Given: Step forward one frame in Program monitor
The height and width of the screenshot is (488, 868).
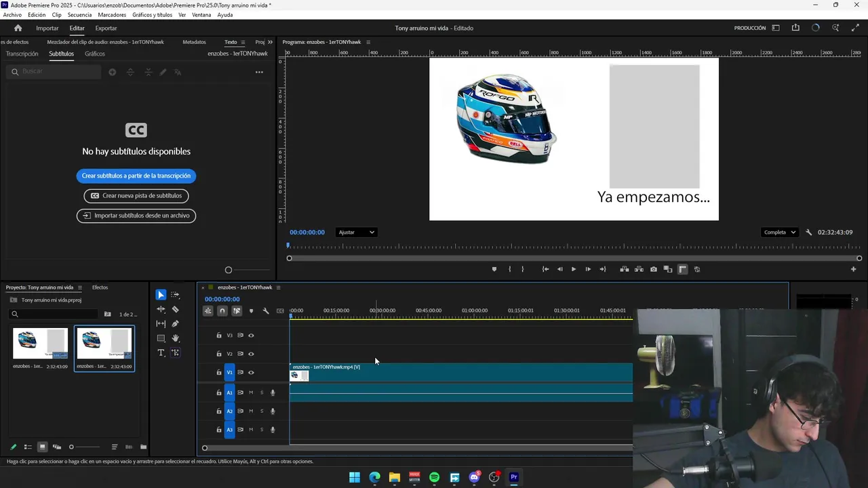Looking at the screenshot, I should pyautogui.click(x=588, y=269).
